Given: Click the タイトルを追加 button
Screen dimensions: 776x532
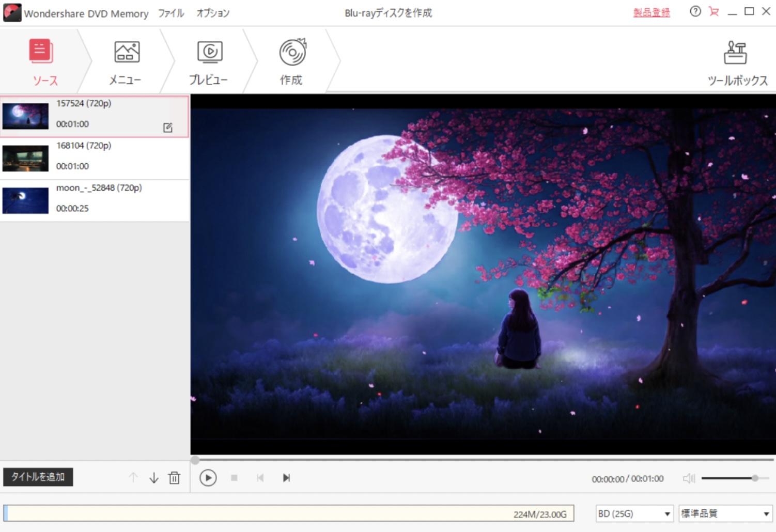Looking at the screenshot, I should 38,477.
